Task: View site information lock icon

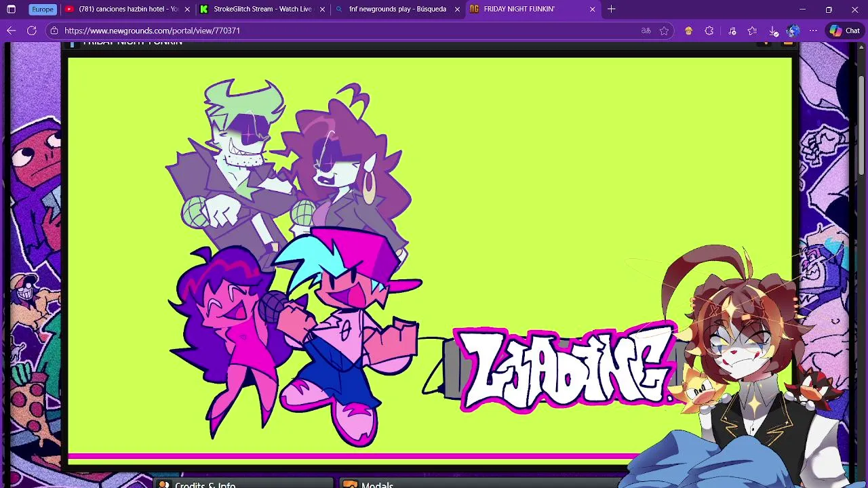Action: 54,30
